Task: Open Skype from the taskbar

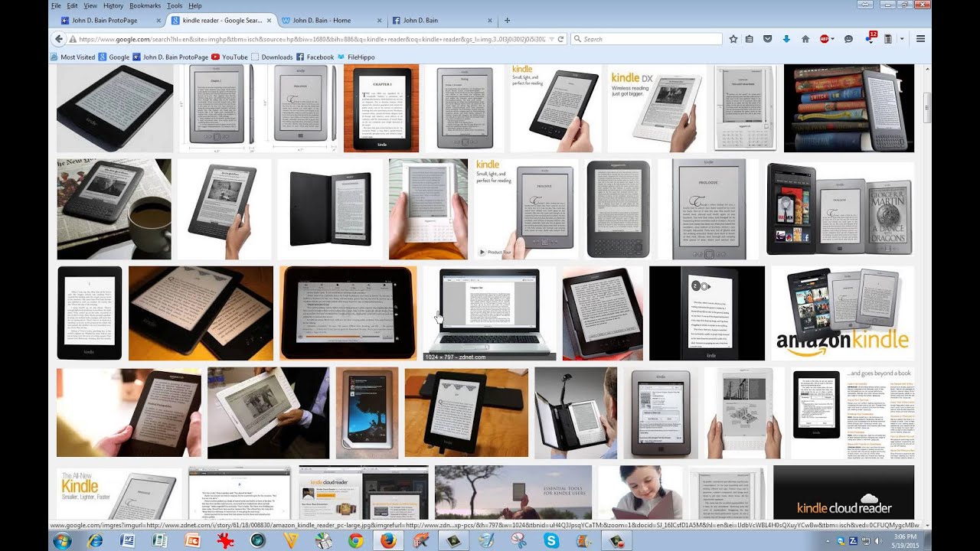Action: click(551, 540)
